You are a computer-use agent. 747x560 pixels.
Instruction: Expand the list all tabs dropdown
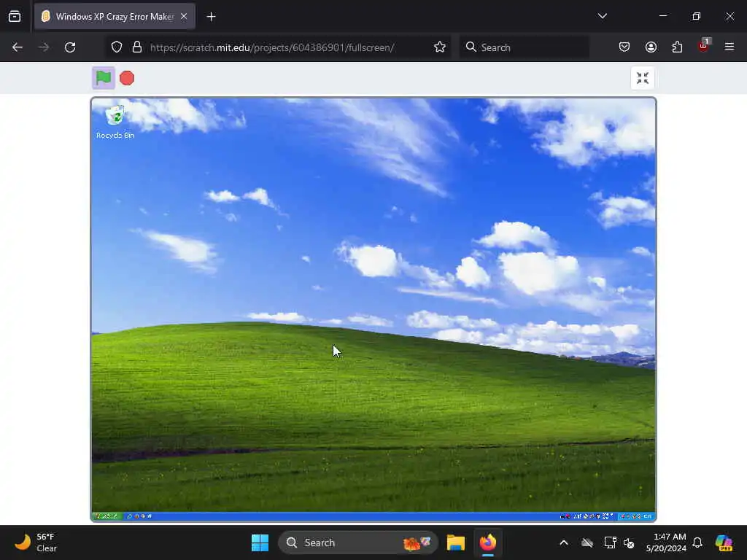[602, 16]
